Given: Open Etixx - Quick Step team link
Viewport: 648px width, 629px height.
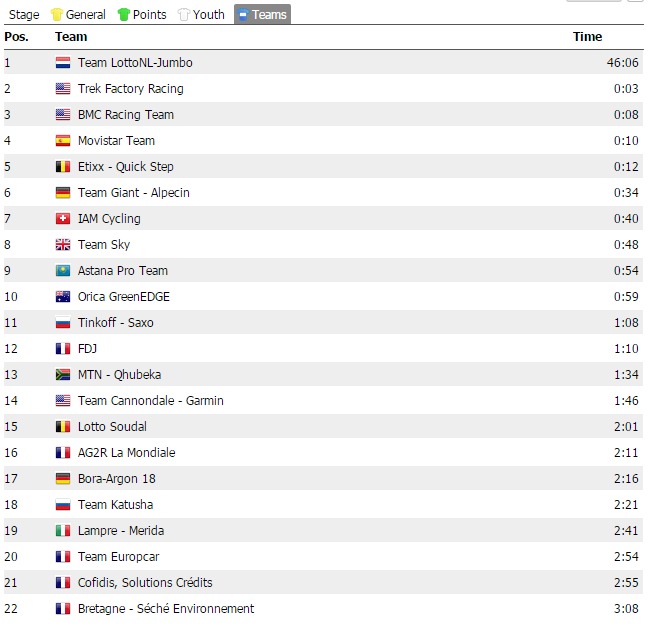Looking at the screenshot, I should pos(126,167).
